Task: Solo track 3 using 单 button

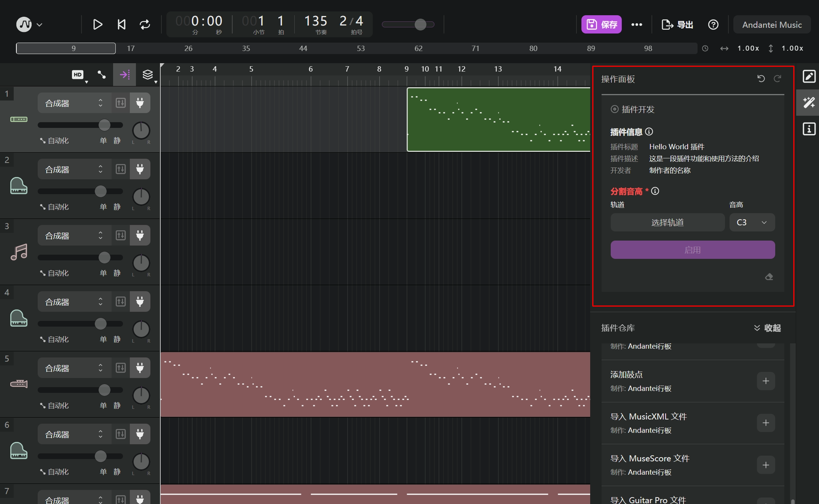Action: [103, 273]
